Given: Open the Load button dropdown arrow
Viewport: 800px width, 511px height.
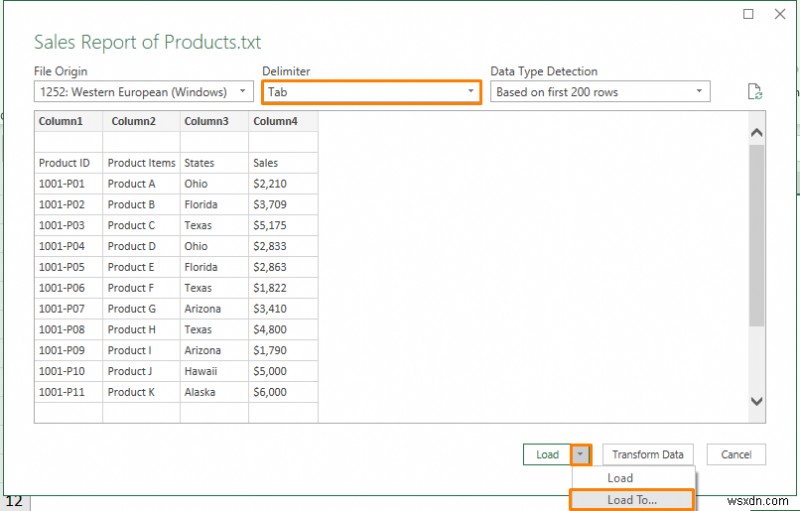Looking at the screenshot, I should pos(581,454).
